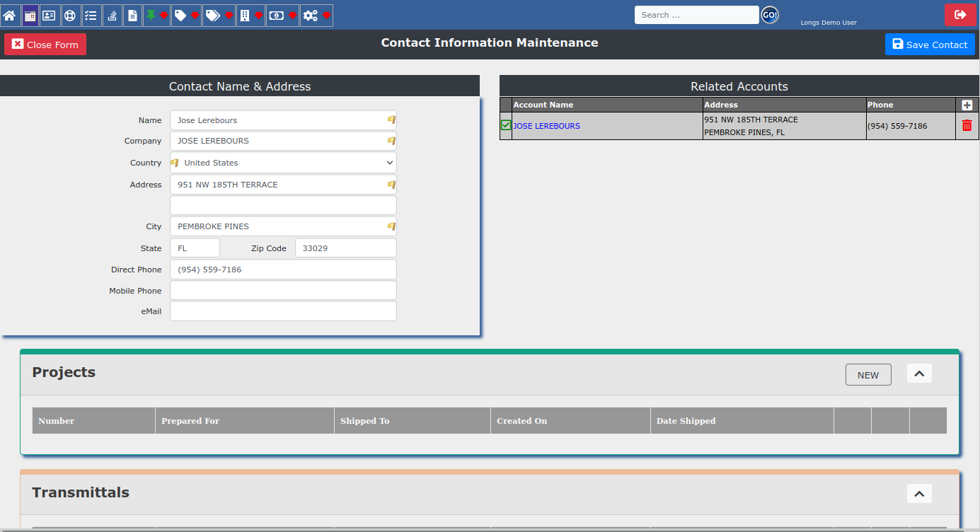Collapse the Transmittals panel
Screen dimensions: 980x532
click(x=919, y=494)
